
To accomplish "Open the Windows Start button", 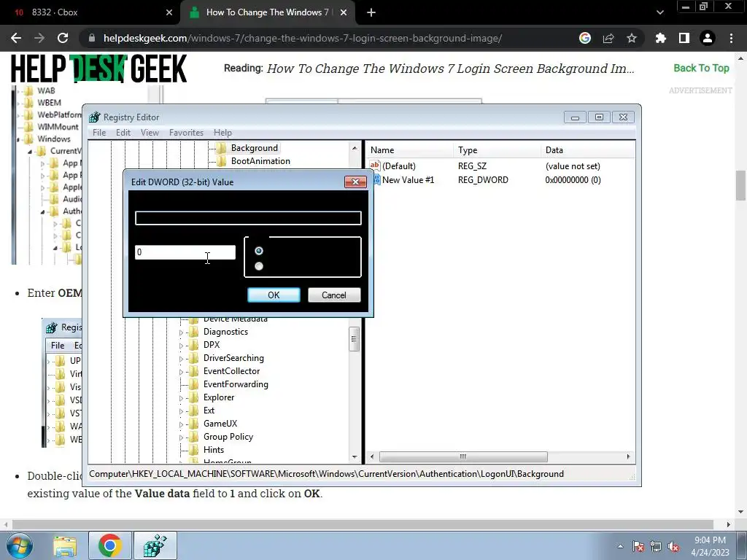I will 19,545.
